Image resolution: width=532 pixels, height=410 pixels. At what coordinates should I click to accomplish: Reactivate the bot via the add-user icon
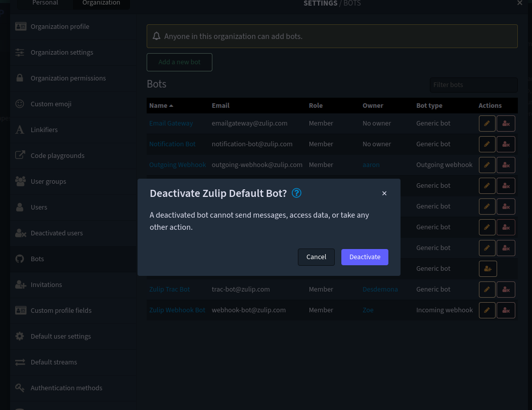487,268
